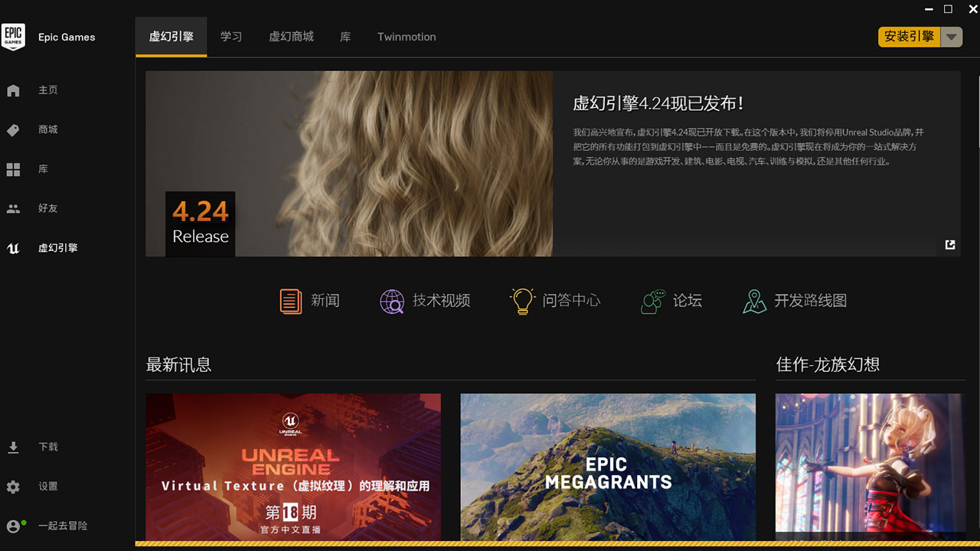Open the external link icon on the 4.24 banner

(x=950, y=245)
